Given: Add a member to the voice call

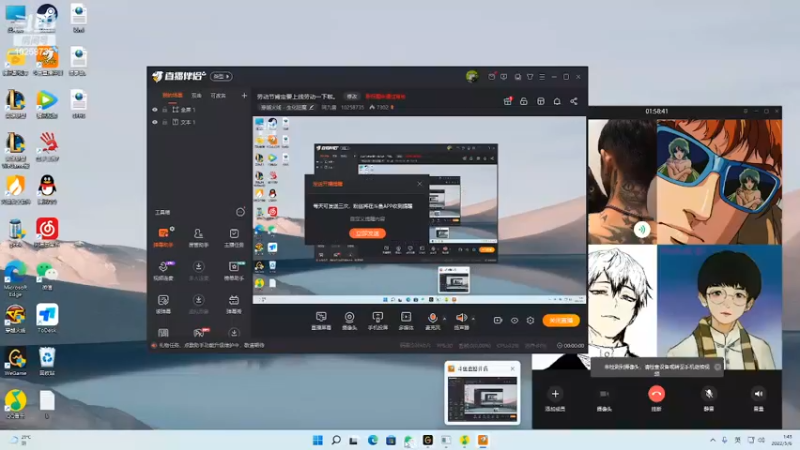Looking at the screenshot, I should coord(555,394).
